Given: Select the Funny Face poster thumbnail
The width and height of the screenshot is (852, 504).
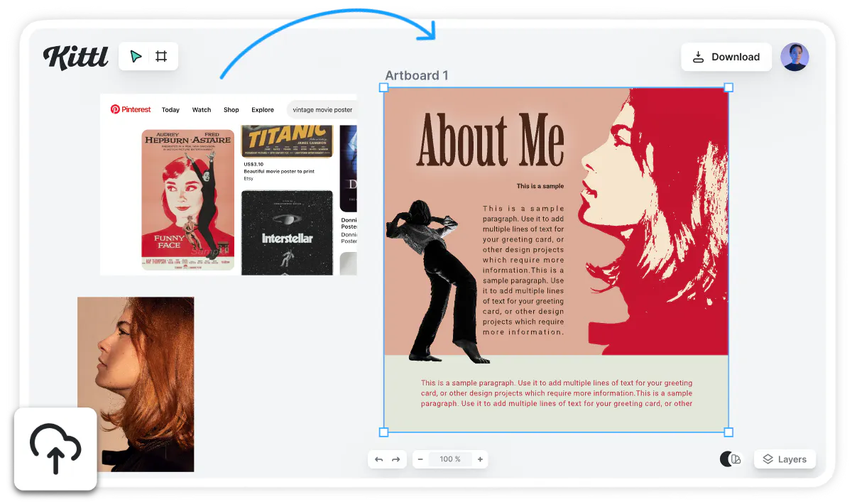Looking at the screenshot, I should [187, 199].
